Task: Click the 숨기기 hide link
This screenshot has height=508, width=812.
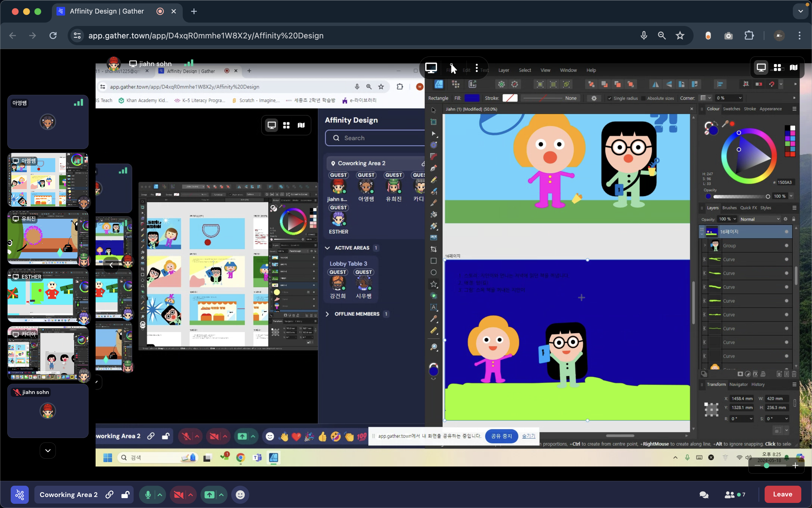Action: click(528, 436)
